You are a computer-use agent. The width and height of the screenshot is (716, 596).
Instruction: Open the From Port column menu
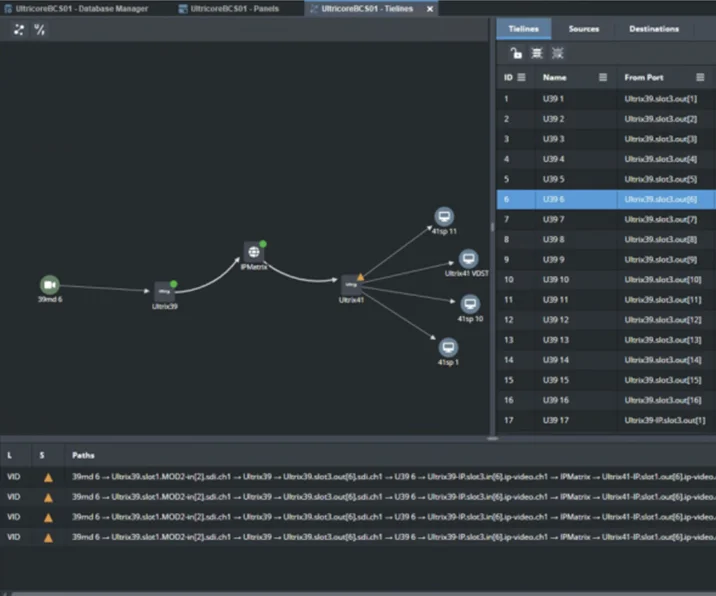pos(700,77)
